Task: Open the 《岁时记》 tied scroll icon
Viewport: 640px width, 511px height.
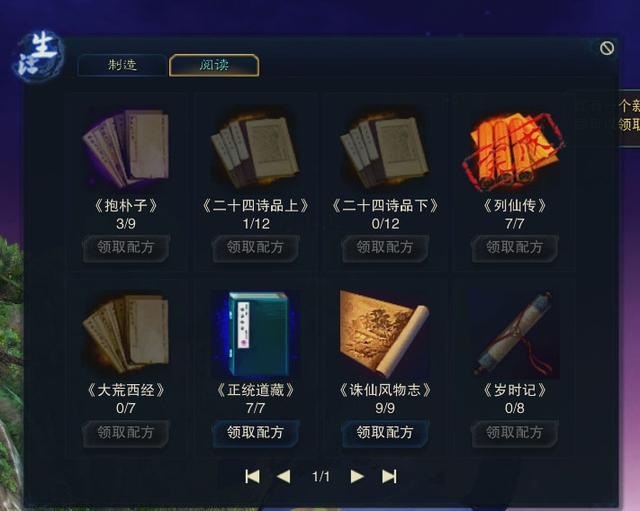Action: [x=515, y=334]
